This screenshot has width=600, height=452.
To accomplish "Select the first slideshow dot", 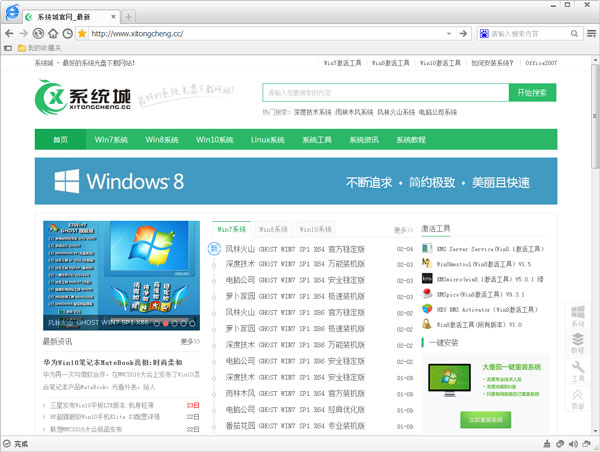I will (157, 323).
